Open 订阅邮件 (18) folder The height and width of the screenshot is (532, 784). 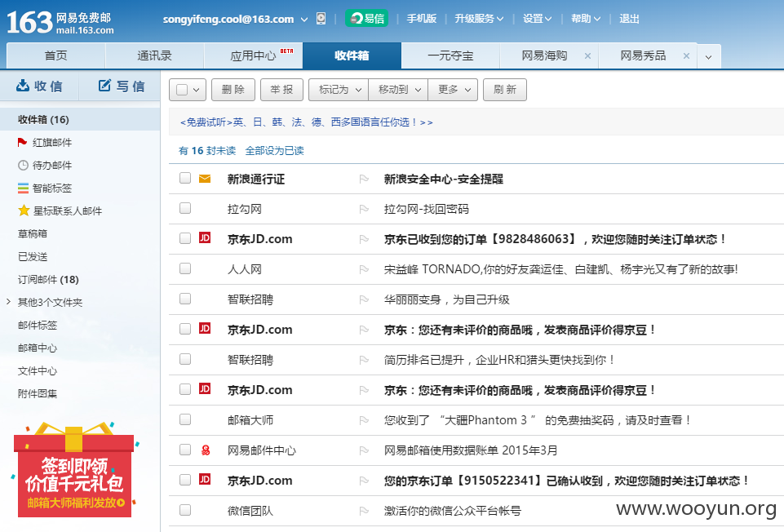point(48,280)
